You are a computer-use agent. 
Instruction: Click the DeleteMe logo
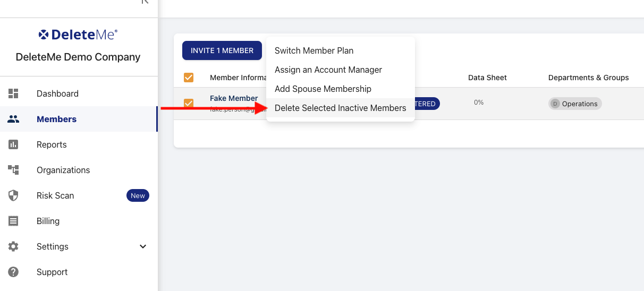pos(78,35)
